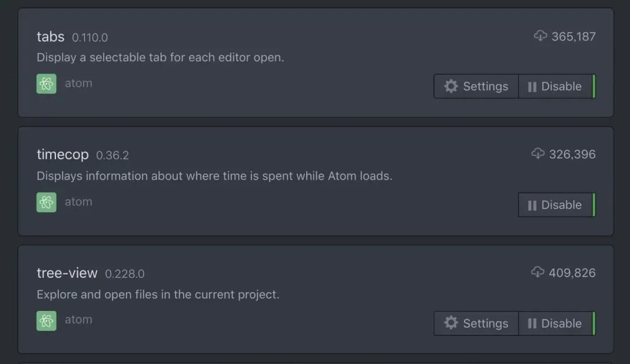Click the atom author link under tabs
The width and height of the screenshot is (630, 364).
79,83
